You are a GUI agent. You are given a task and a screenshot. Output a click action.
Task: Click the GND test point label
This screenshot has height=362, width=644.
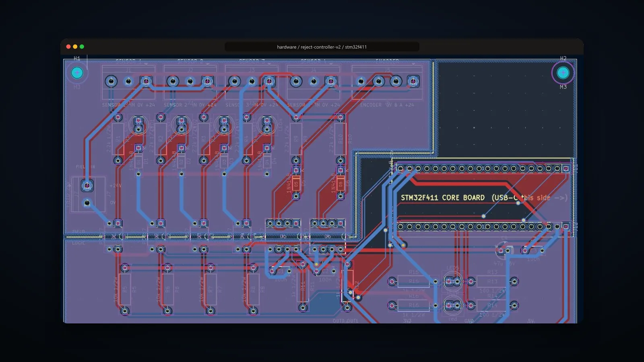[469, 321]
